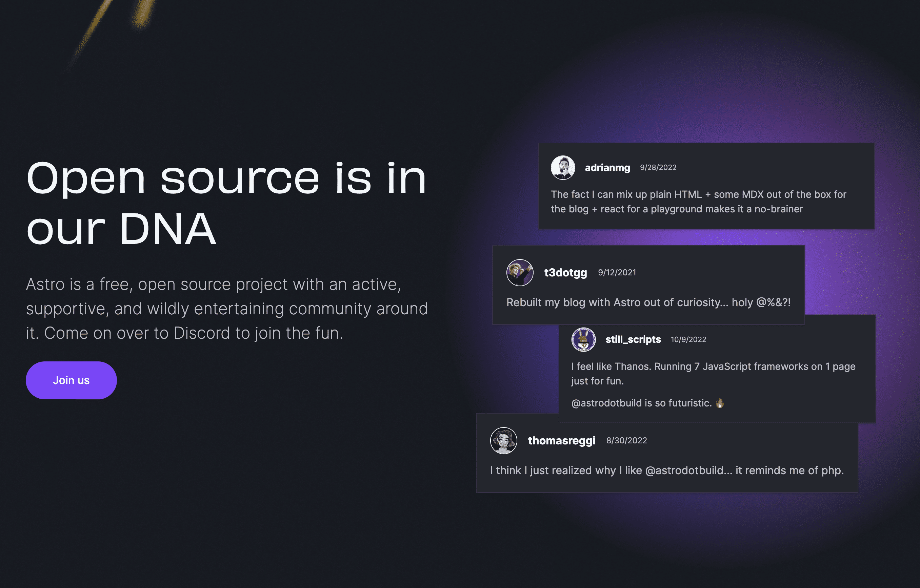Click the fire emoji in still_scripts' post
Image resolution: width=920 pixels, height=588 pixels.
pos(720,403)
